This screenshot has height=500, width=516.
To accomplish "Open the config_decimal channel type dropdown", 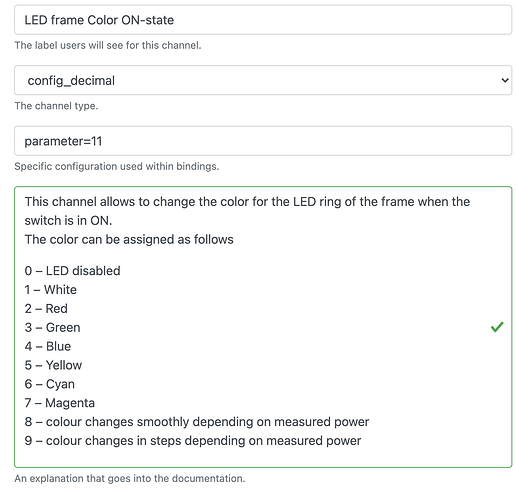I will (263, 80).
